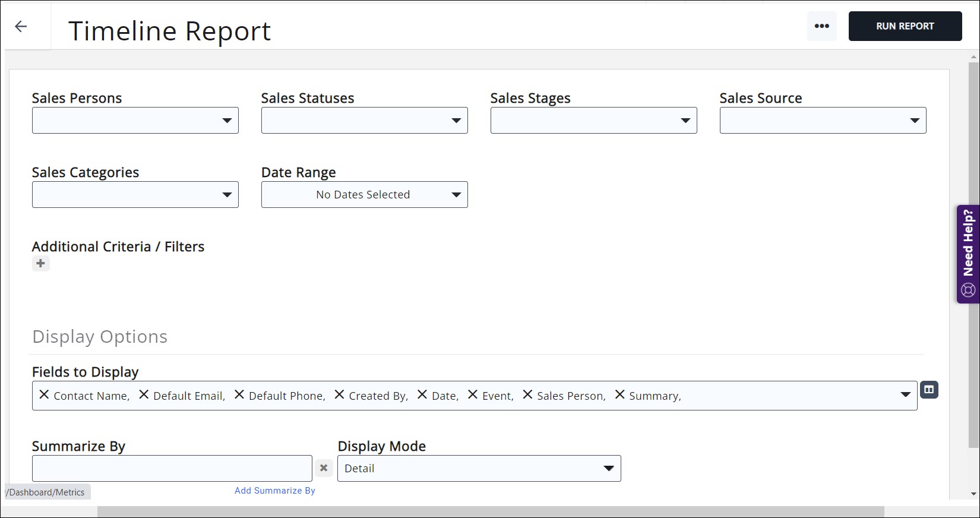Click the horizontal scrollbar at the bottom
The width and height of the screenshot is (980, 518).
(490, 511)
